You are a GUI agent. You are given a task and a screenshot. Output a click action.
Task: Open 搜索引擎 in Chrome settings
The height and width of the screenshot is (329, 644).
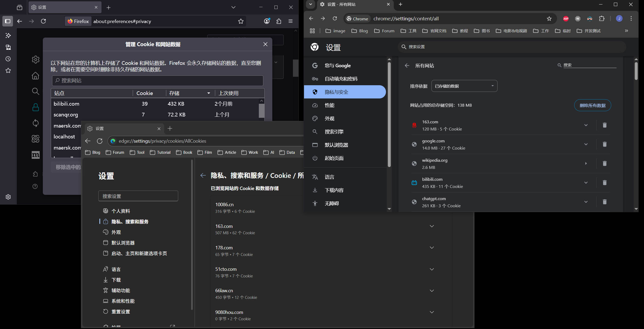click(x=345, y=132)
